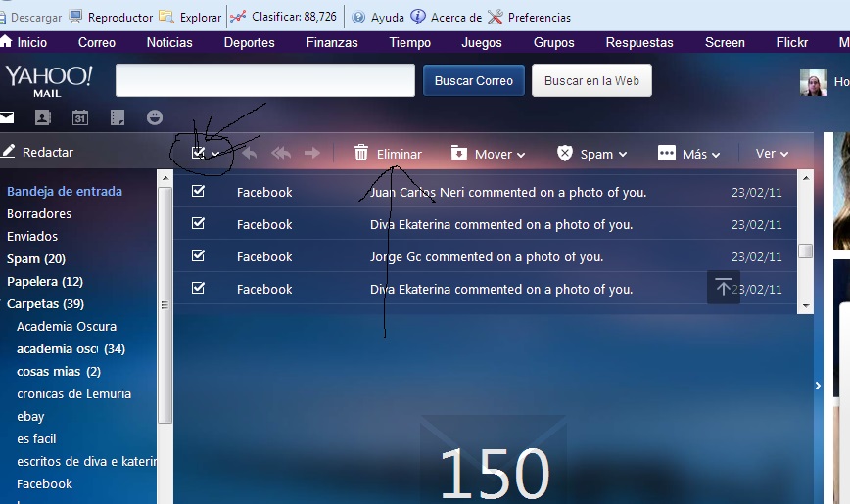Open the Calendar icon

click(80, 117)
